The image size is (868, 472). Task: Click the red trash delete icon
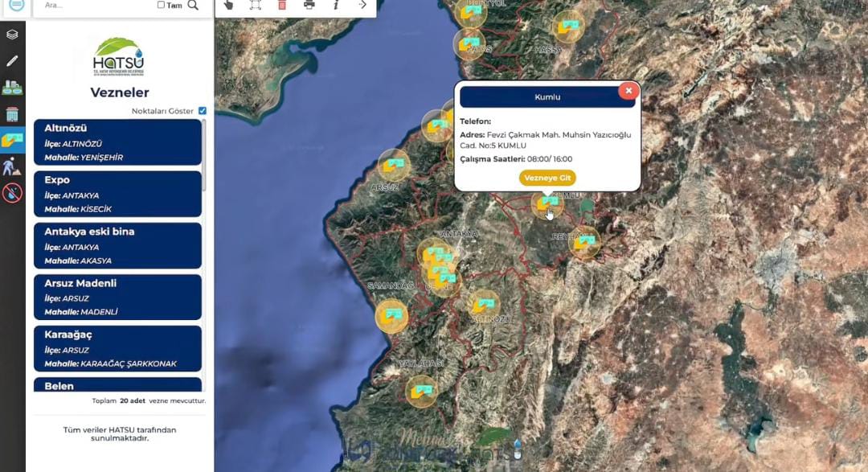(281, 5)
